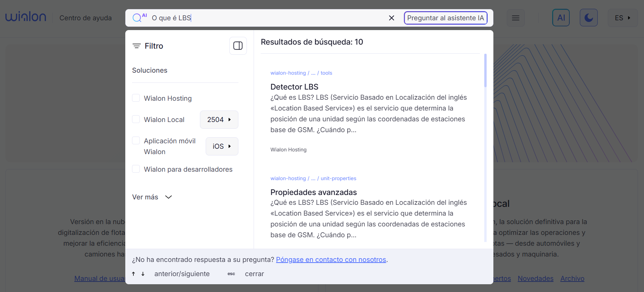644x292 pixels.
Task: Expand Ver más filters
Action: [152, 197]
